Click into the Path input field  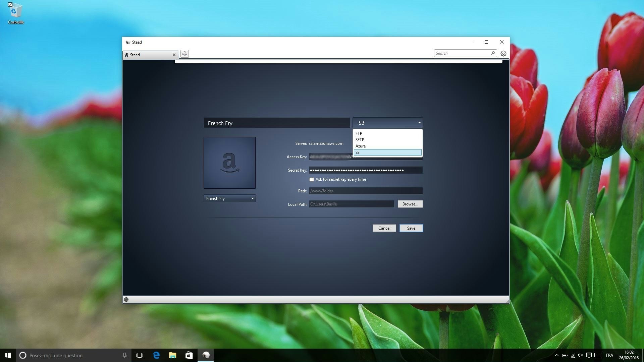point(365,191)
